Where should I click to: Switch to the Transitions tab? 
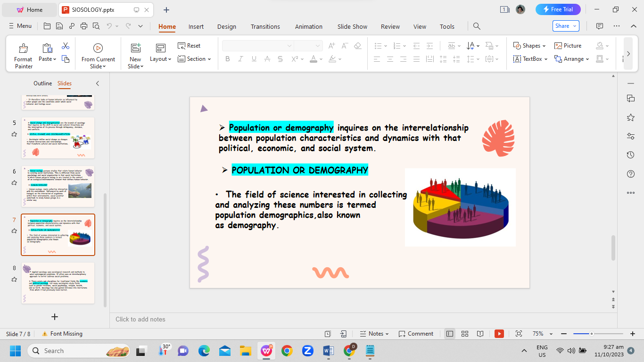265,26
